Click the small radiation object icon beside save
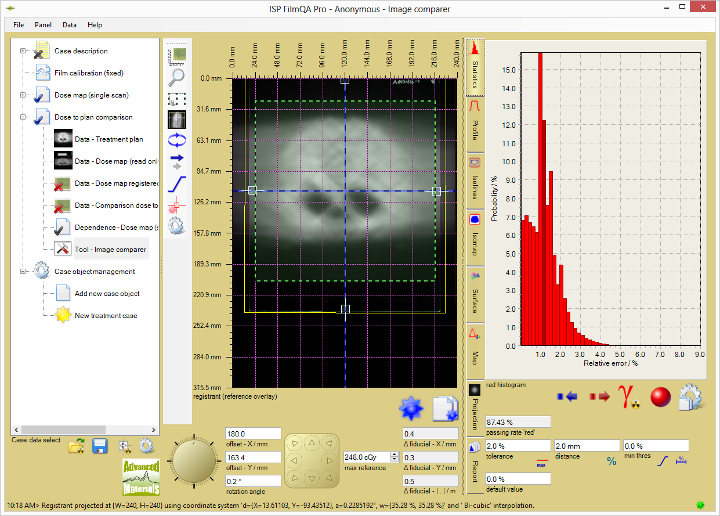 pyautogui.click(x=124, y=446)
